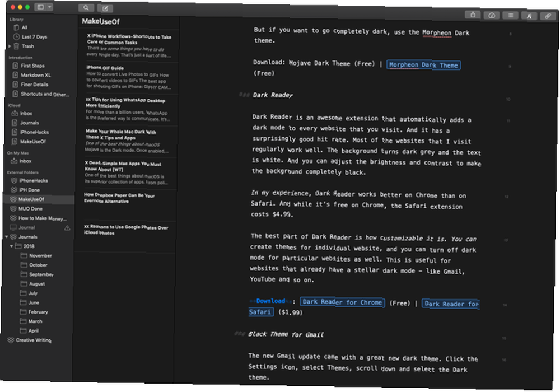The image size is (560, 392).
Task: Select the 2018 folder
Action: [29, 246]
